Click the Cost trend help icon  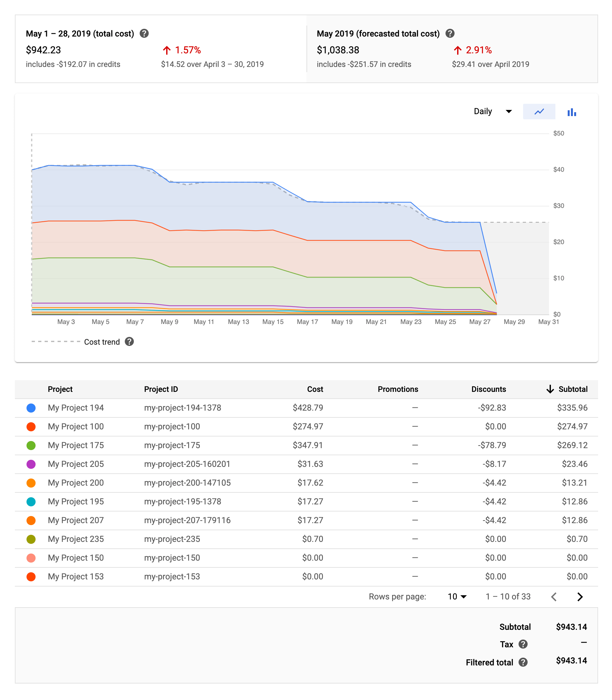[x=129, y=342]
